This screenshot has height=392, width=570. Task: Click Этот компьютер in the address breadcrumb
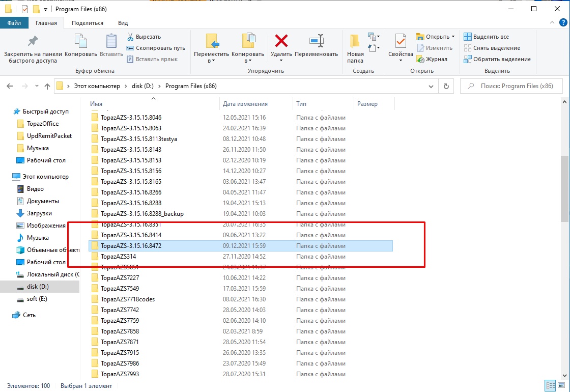coord(97,86)
